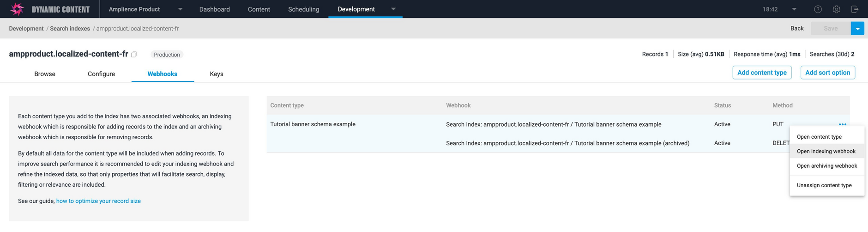Open the help question mark icon
This screenshot has height=232, width=868.
click(818, 9)
